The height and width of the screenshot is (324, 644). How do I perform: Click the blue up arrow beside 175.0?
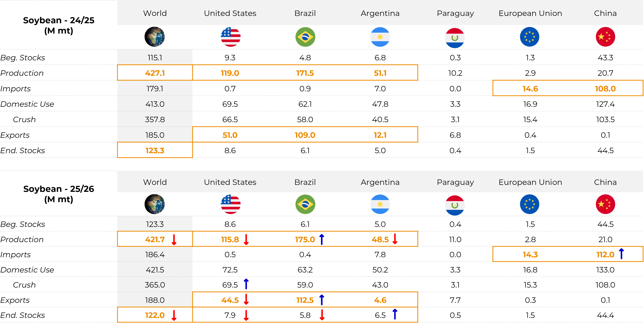(x=322, y=239)
